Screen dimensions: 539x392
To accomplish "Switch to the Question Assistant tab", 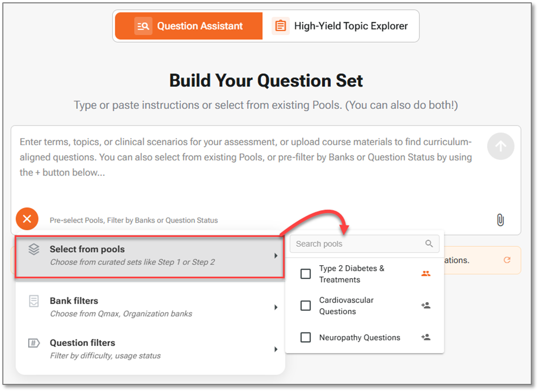I will point(188,26).
